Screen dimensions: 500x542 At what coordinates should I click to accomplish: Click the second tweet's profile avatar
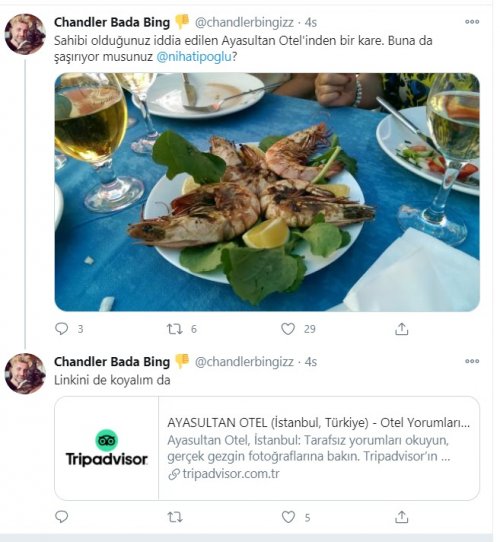pos(25,373)
